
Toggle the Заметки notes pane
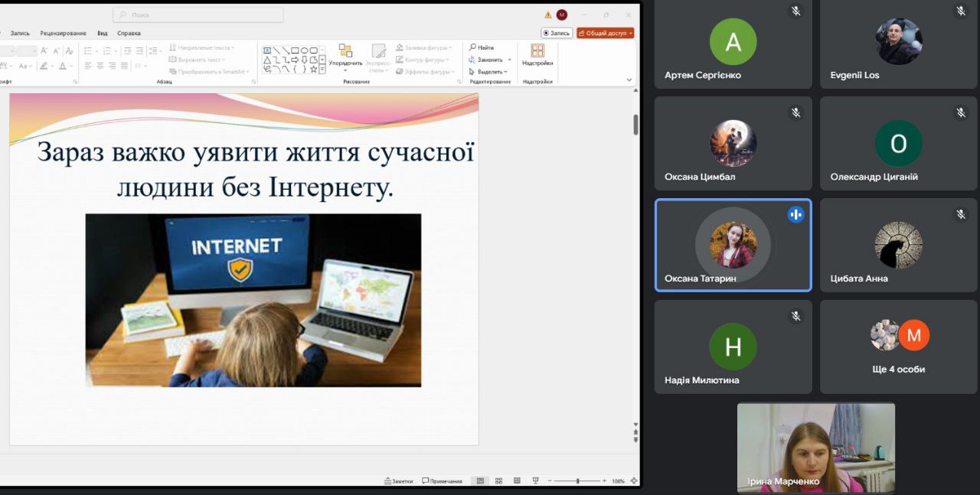[x=399, y=480]
